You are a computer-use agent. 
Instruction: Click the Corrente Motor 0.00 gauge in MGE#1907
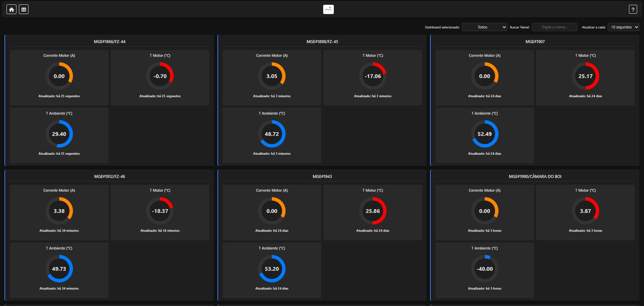click(x=485, y=76)
